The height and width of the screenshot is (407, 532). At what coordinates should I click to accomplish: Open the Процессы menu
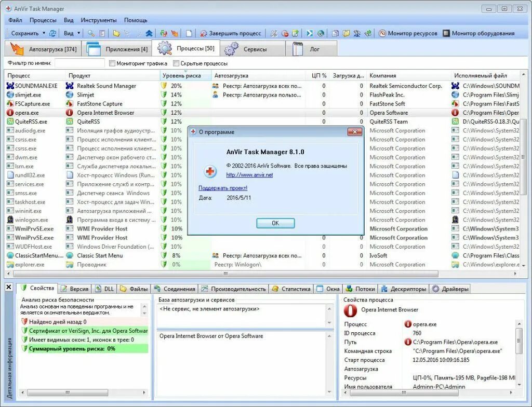[43, 20]
